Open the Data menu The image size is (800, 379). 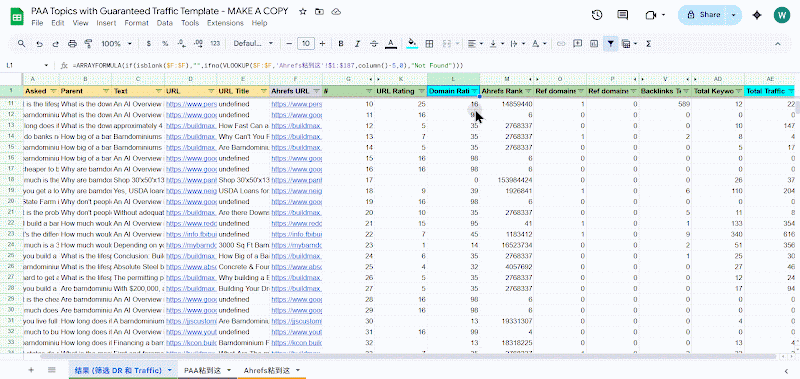click(x=165, y=23)
